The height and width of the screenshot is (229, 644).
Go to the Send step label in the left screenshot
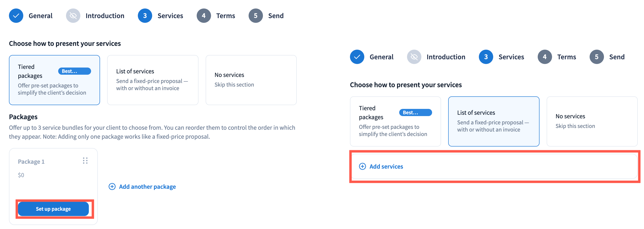[x=276, y=16]
